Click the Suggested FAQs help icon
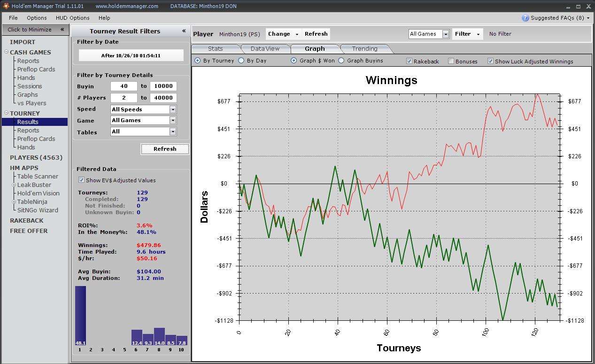 pyautogui.click(x=525, y=18)
